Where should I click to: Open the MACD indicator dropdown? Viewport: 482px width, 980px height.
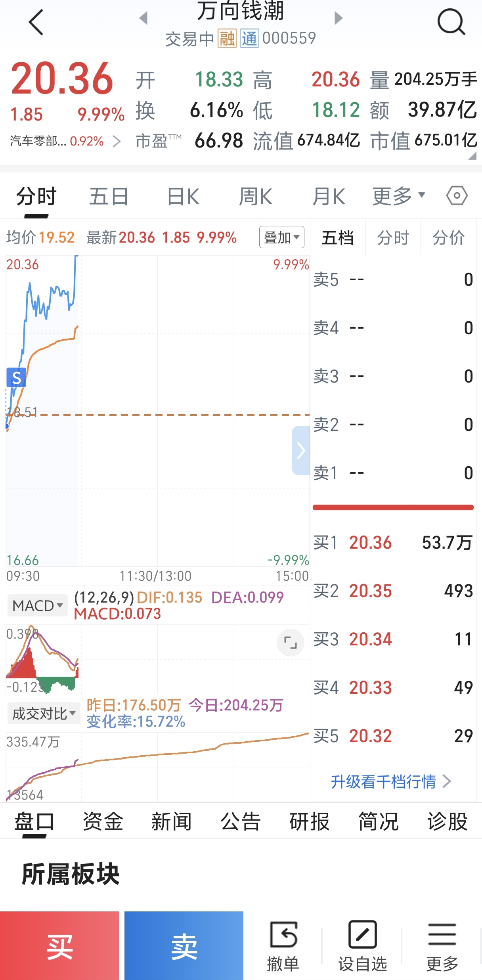[38, 605]
